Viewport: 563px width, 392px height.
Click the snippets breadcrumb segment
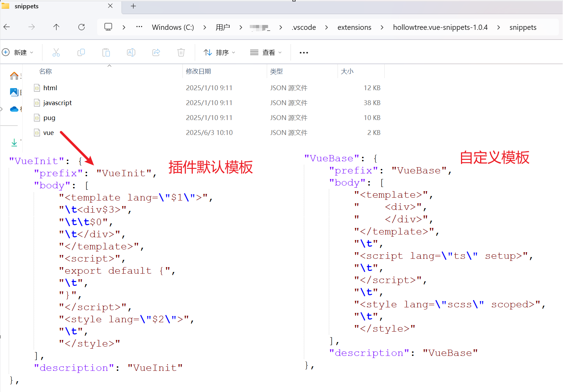point(523,27)
